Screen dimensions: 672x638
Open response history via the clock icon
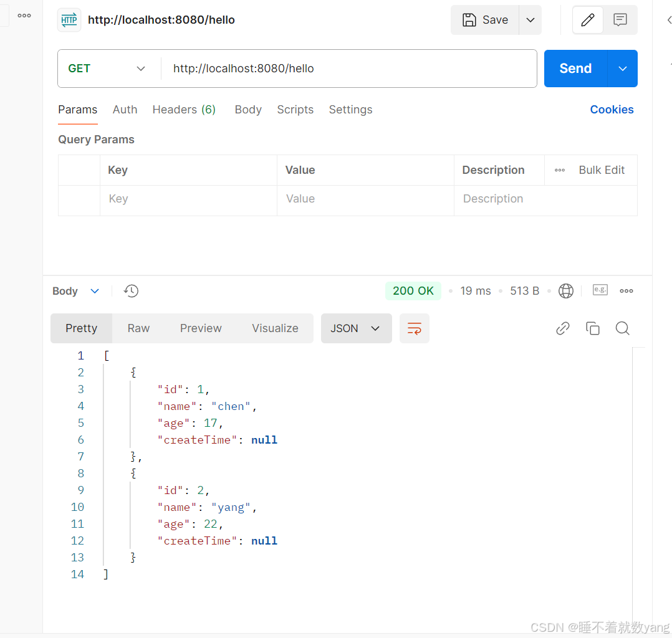point(130,290)
